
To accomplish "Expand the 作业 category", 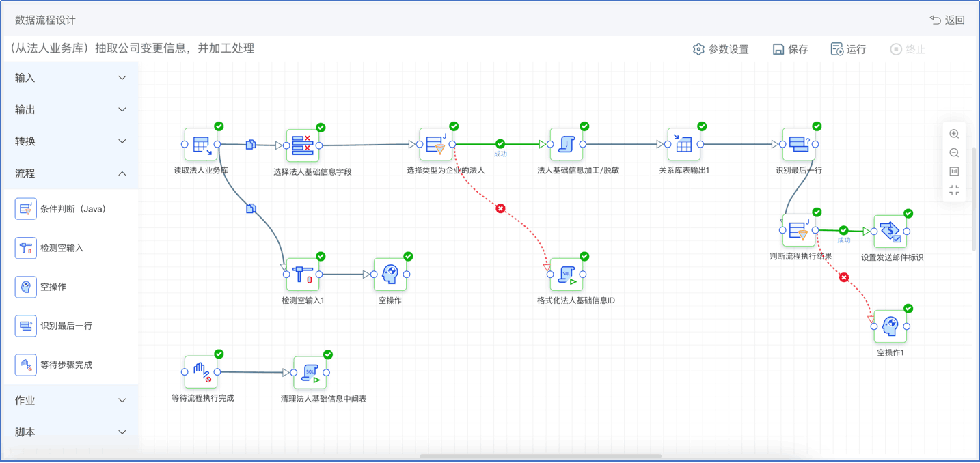I will click(x=70, y=400).
